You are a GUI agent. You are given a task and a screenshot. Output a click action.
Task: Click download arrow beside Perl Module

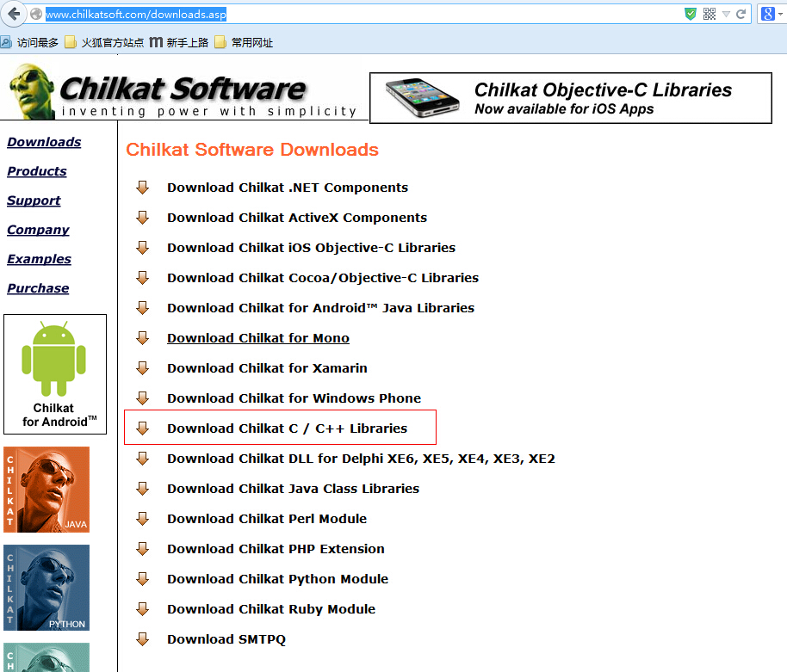pos(143,519)
